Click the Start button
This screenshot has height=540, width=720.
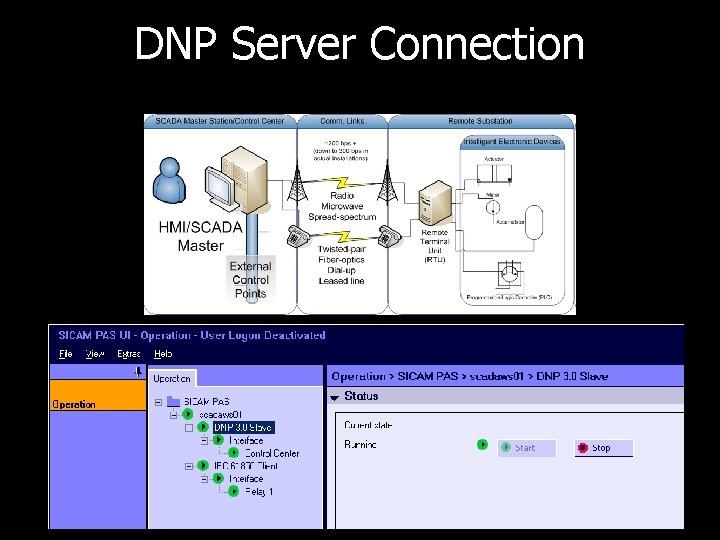[x=527, y=448]
